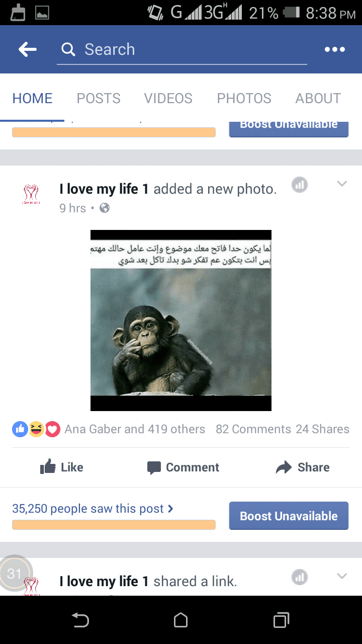View the 82 Comments link
Image resolution: width=362 pixels, height=644 pixels.
[x=253, y=429]
